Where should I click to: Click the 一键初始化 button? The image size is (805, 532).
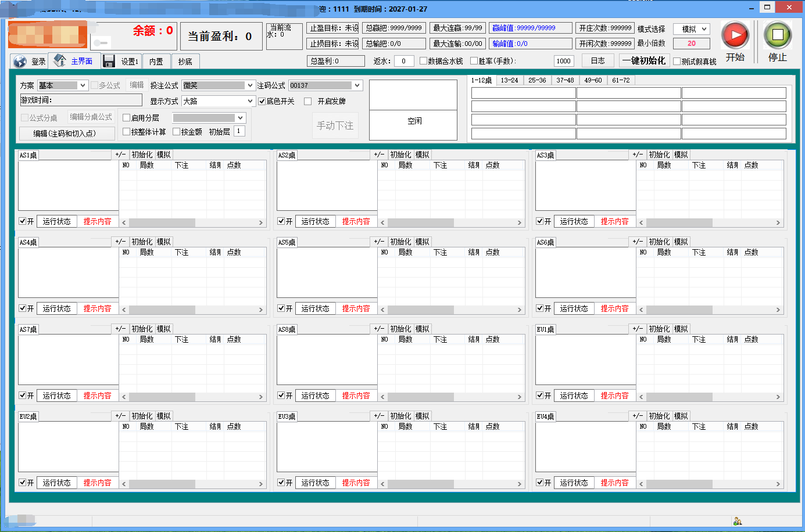[644, 61]
